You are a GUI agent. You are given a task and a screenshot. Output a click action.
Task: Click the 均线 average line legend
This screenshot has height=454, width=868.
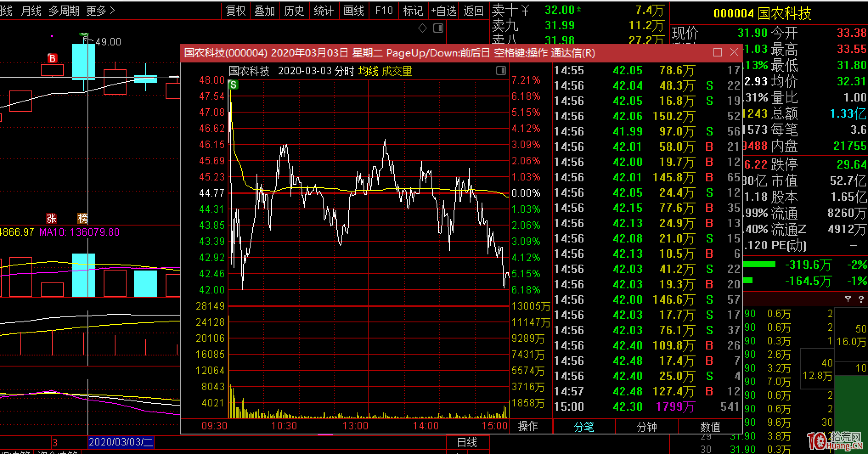(x=368, y=71)
